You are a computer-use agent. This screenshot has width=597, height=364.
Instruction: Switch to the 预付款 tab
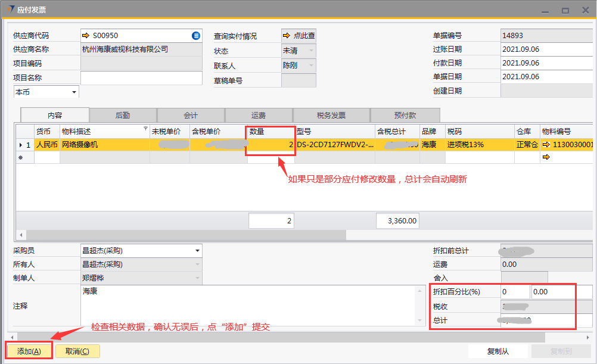click(405, 116)
